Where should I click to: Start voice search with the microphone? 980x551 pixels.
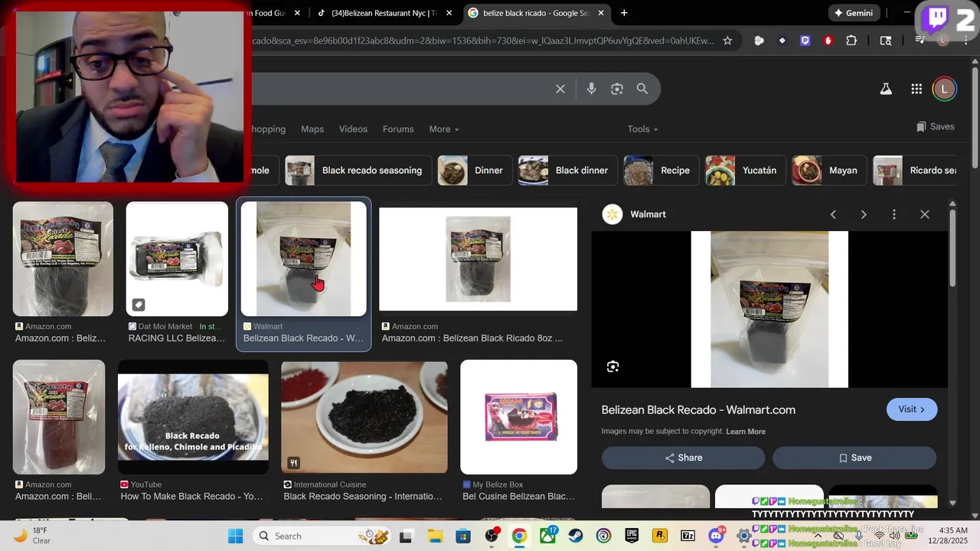pyautogui.click(x=591, y=89)
